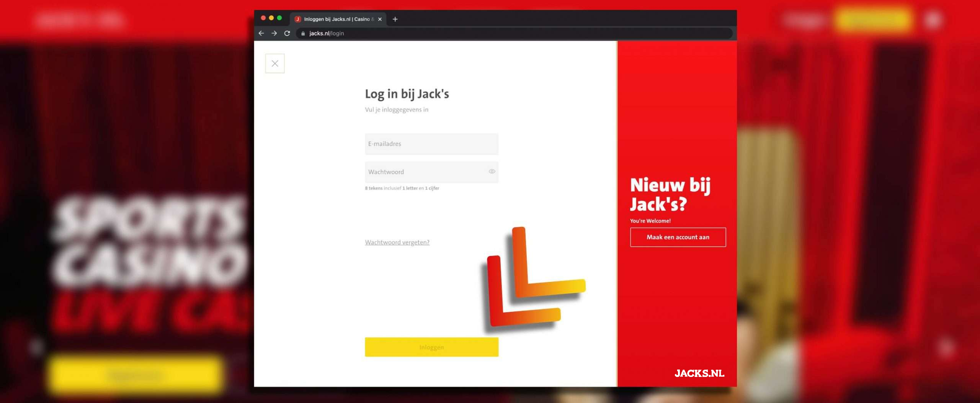
Task: Focus the jacks.nl/login address bar
Action: (x=514, y=33)
